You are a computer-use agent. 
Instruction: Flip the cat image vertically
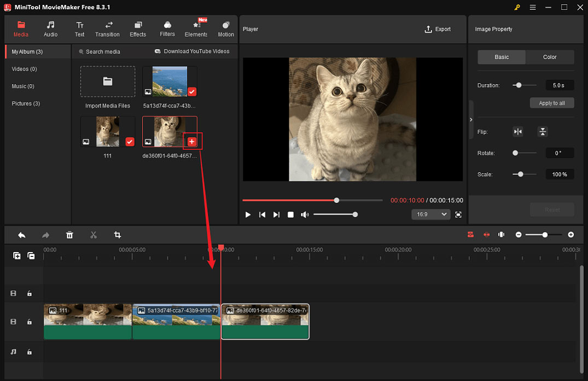pos(542,131)
